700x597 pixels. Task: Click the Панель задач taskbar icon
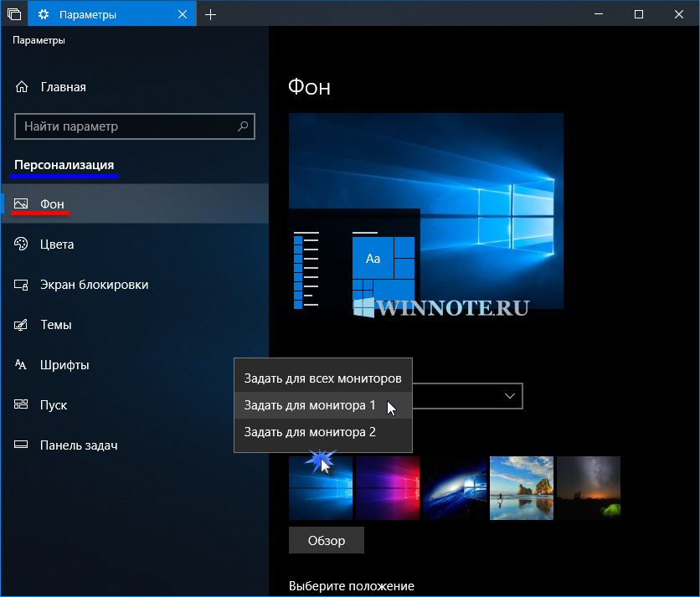pyautogui.click(x=22, y=445)
